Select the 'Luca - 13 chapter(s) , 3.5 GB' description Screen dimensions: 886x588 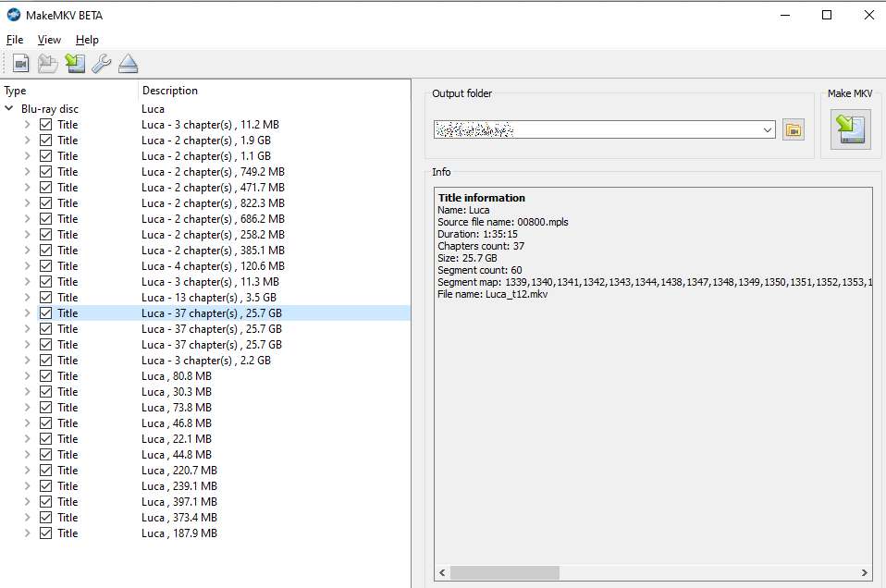click(209, 298)
